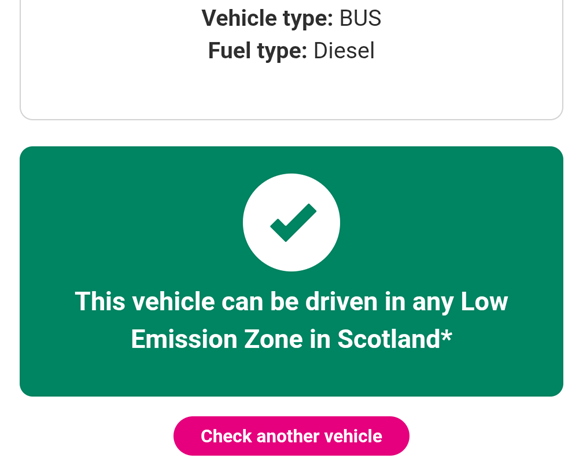Viewport: 583px width, 456px height.
Task: Click the green checkmark icon
Action: (x=293, y=222)
